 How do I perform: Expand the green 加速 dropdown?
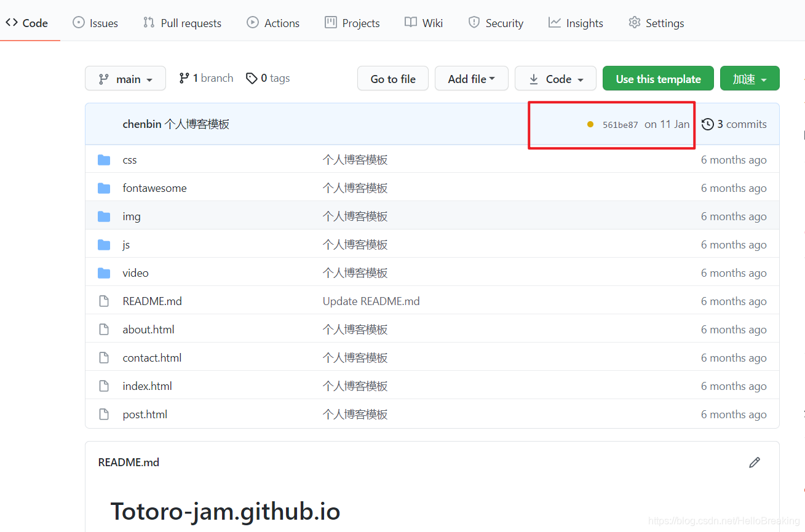click(750, 78)
